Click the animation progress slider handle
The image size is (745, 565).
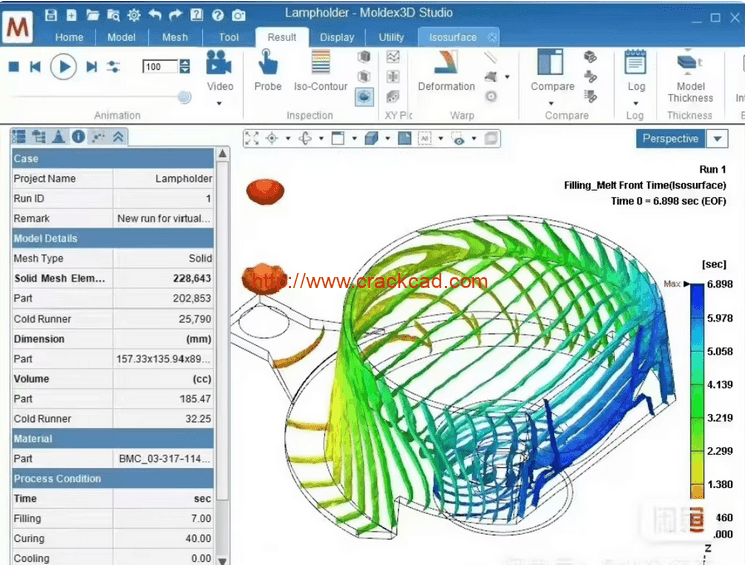point(184,97)
